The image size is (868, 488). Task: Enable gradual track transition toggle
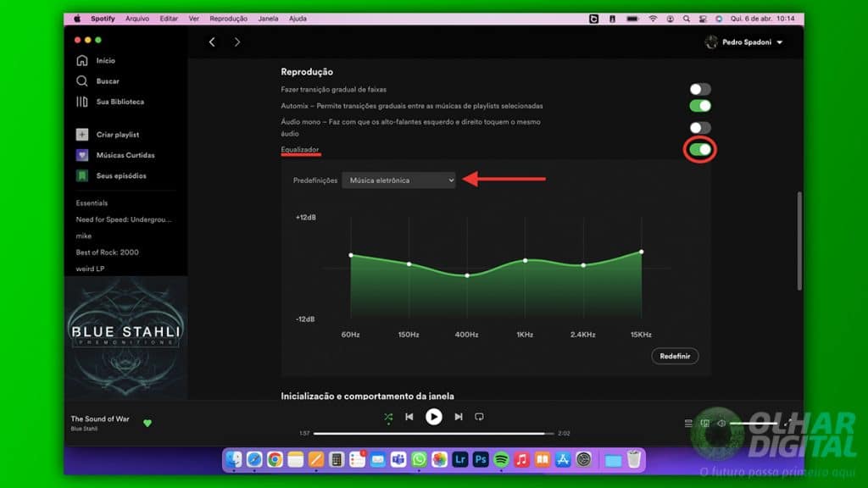point(700,89)
